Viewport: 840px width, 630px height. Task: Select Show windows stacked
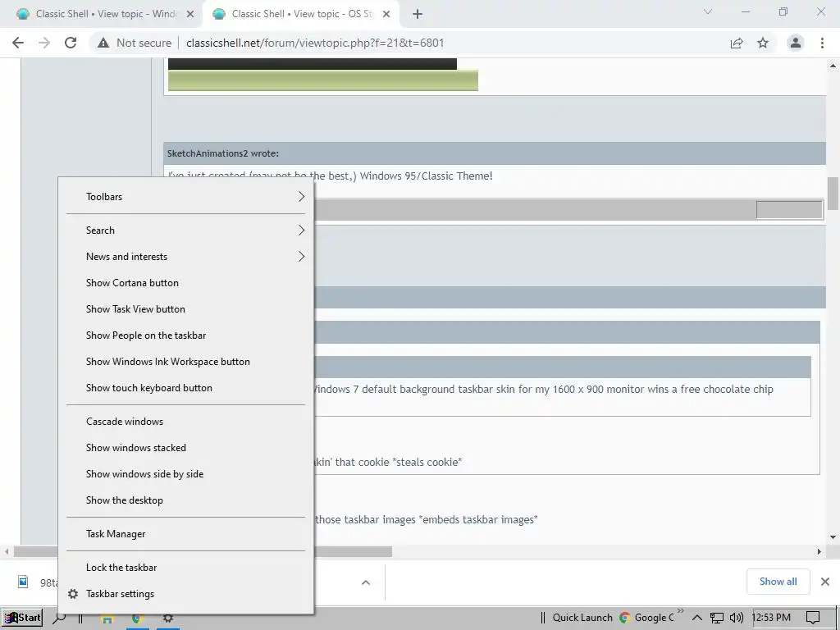pyautogui.click(x=186, y=448)
